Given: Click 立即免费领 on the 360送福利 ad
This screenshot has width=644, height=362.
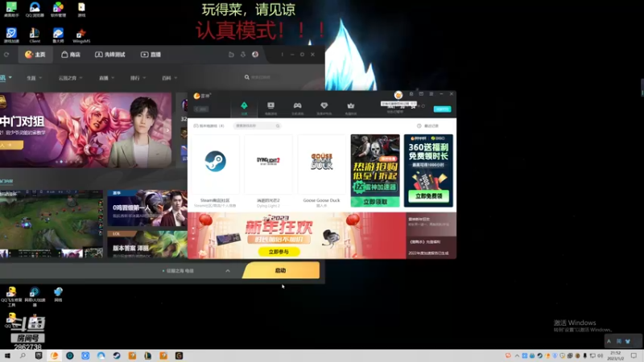Looking at the screenshot, I should (428, 196).
